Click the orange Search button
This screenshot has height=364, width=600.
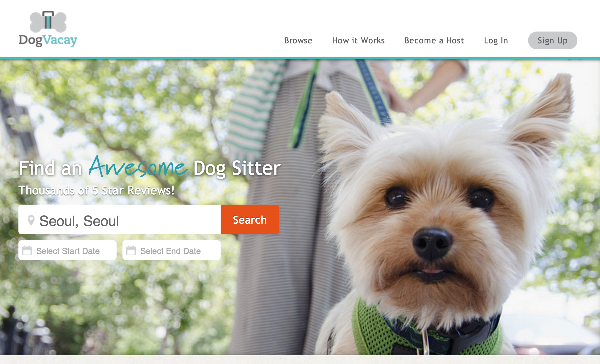250,219
